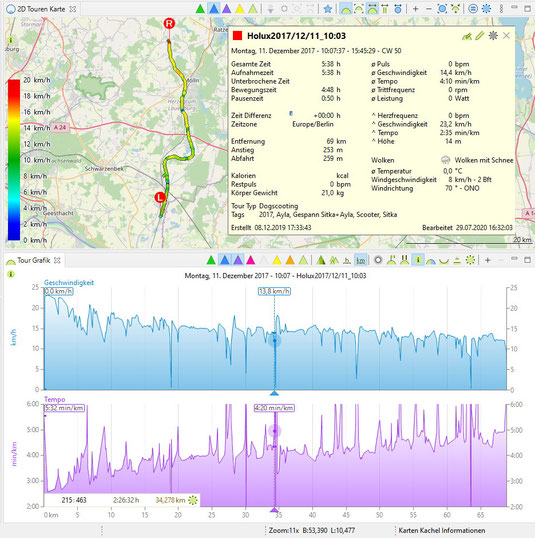This screenshot has width=535, height=538.
Task: Toggle light-green cadence graph in chart toolbar
Action: (x=303, y=260)
